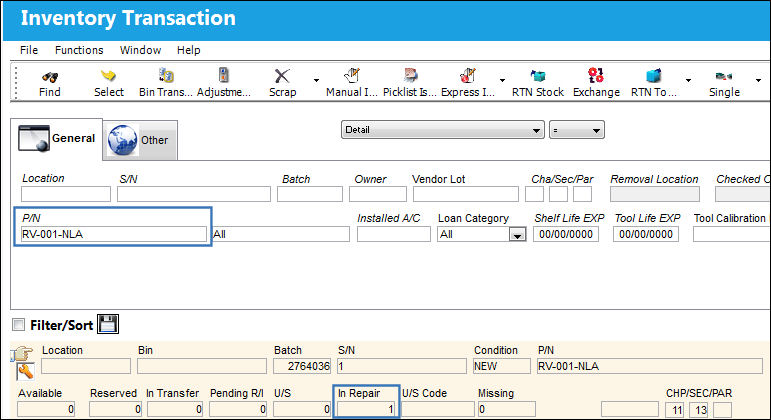The height and width of the screenshot is (420, 771).
Task: Click the result row P/N field
Action: coord(650,366)
